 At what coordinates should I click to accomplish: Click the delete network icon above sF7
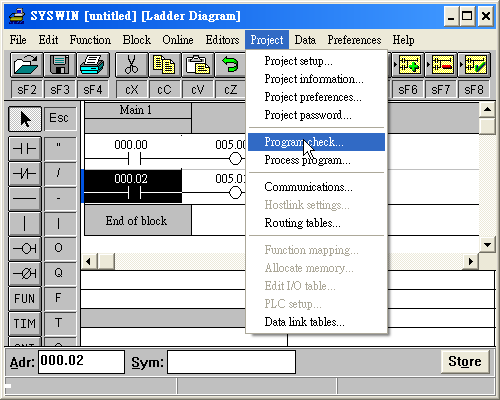pos(441,65)
